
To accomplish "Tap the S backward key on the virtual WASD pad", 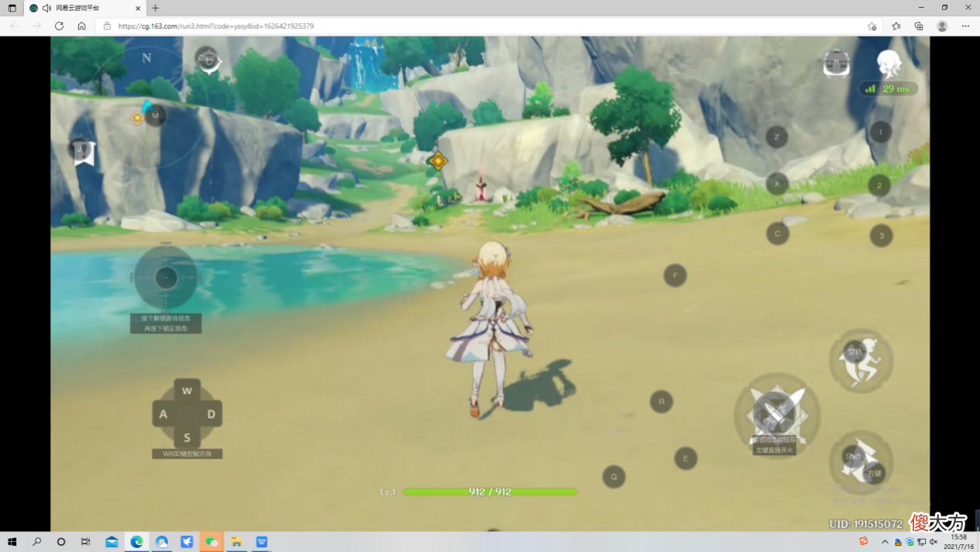I will tap(187, 437).
